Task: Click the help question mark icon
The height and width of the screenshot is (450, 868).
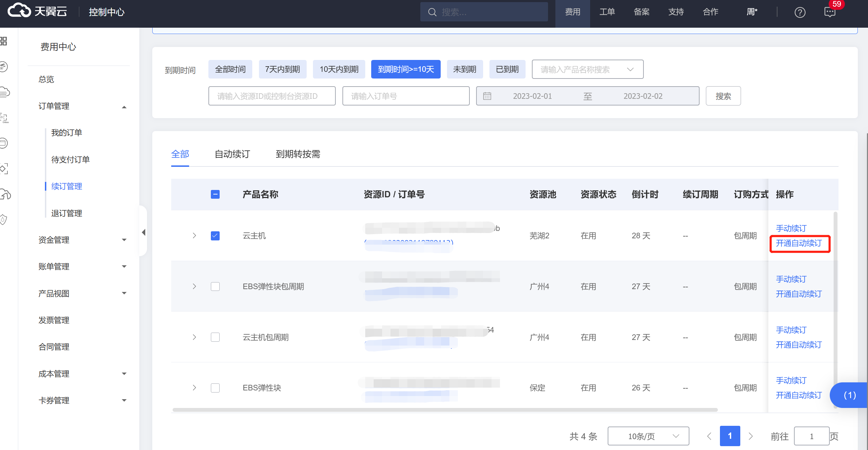Action: tap(800, 13)
